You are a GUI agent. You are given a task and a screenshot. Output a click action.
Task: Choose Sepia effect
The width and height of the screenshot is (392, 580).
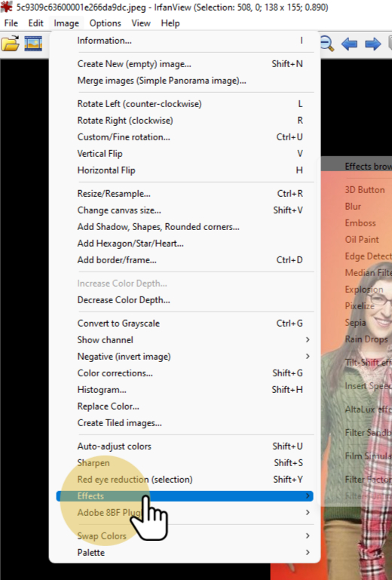355,323
